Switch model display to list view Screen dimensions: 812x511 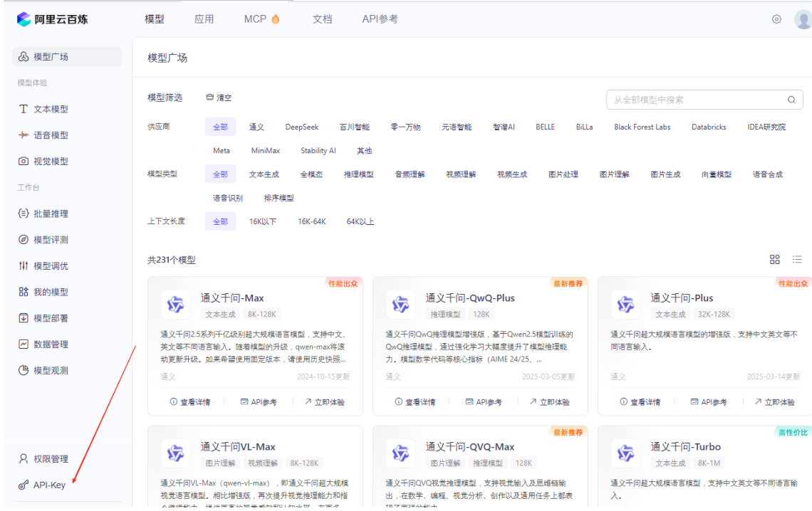[797, 259]
